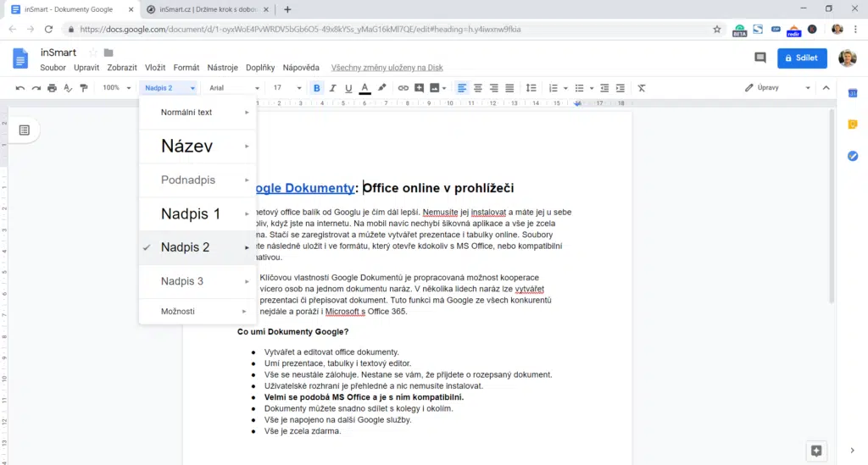The width and height of the screenshot is (868, 465).
Task: Apply numbered list
Action: 553,88
